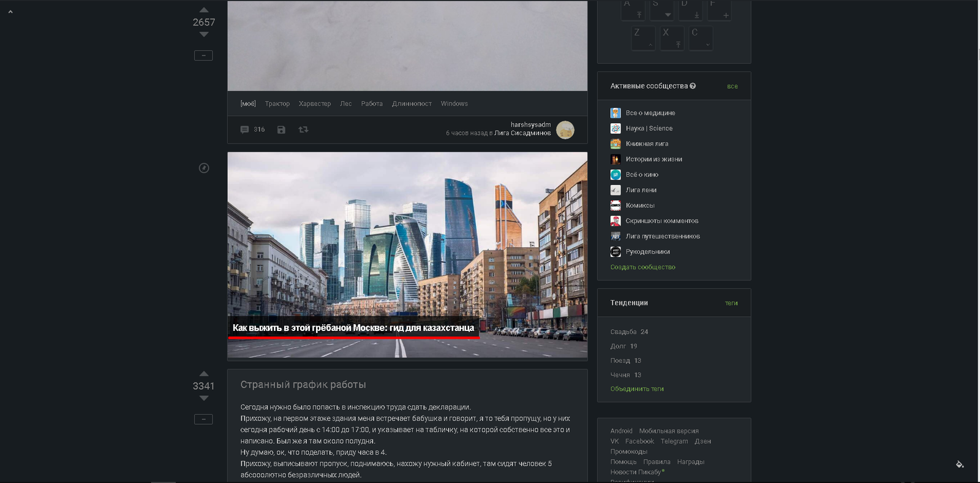
Task: Click 'Объединить теги' link
Action: tap(637, 389)
